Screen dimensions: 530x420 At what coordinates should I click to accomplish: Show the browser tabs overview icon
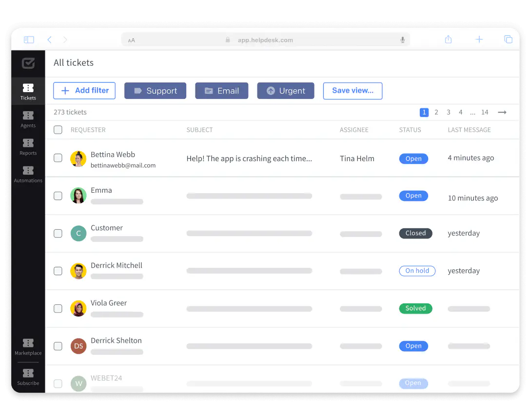(508, 40)
